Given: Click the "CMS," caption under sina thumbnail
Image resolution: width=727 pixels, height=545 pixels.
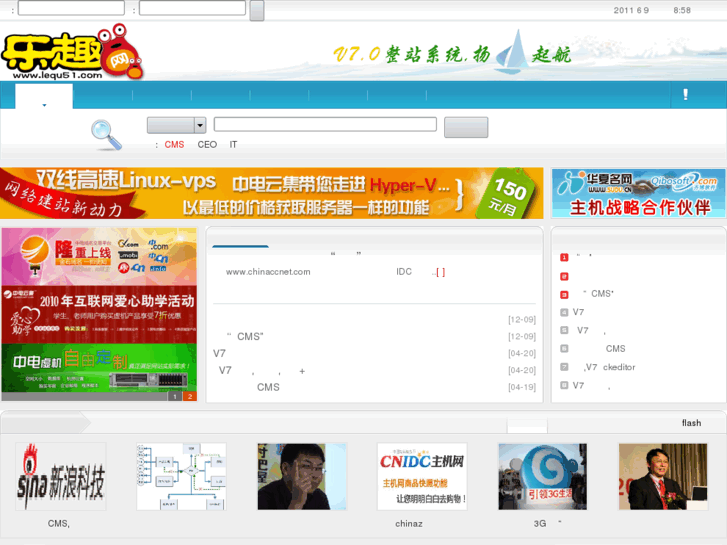Looking at the screenshot, I should 58,524.
